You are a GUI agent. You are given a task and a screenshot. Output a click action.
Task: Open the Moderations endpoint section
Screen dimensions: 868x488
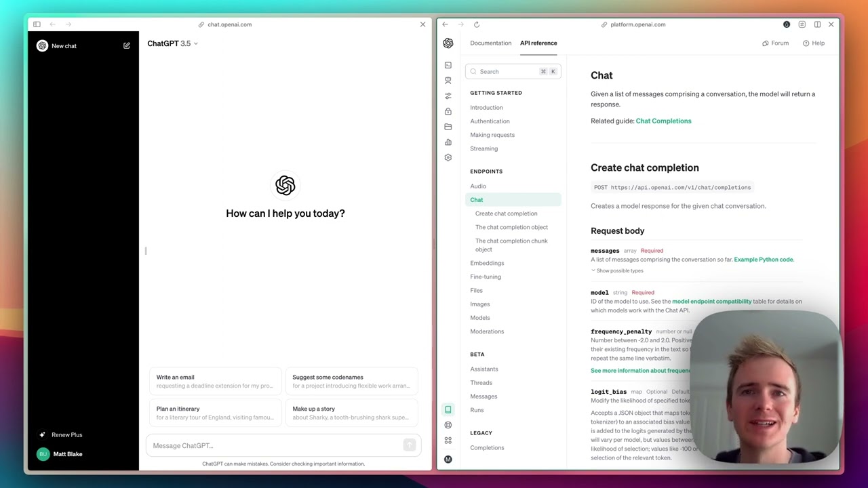tap(487, 331)
